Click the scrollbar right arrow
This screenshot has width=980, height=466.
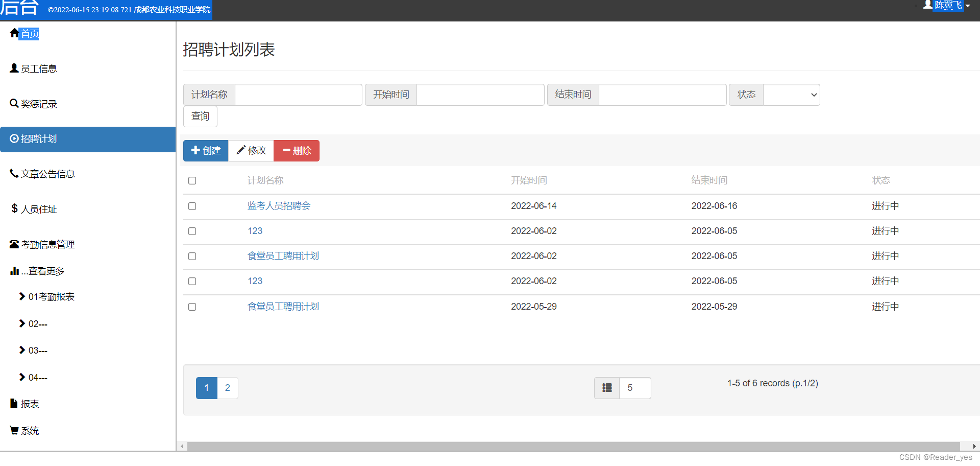974,446
